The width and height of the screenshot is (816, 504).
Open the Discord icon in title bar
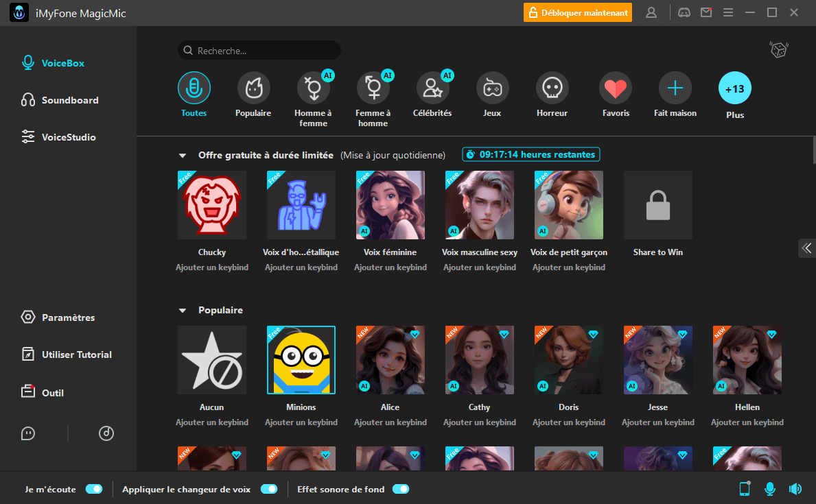click(684, 12)
